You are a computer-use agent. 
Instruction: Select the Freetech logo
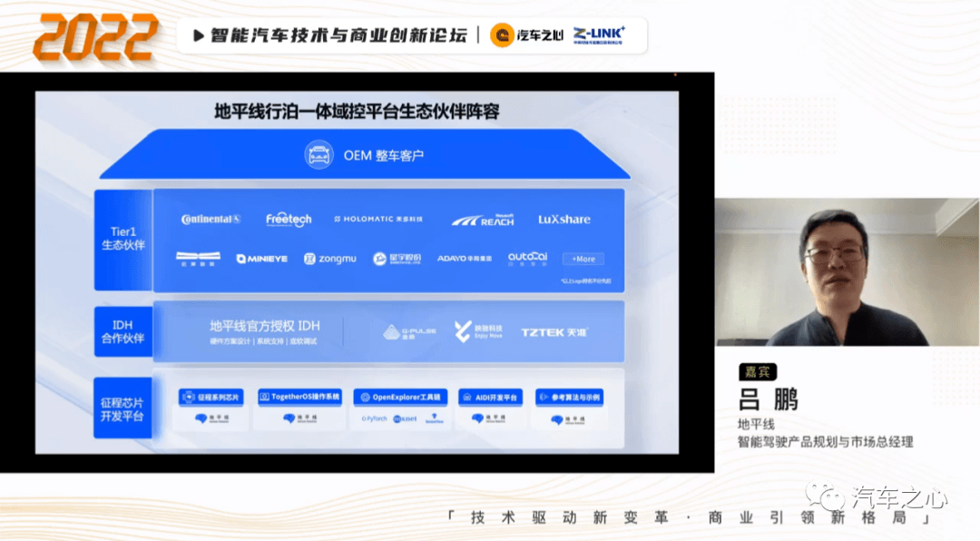(289, 219)
